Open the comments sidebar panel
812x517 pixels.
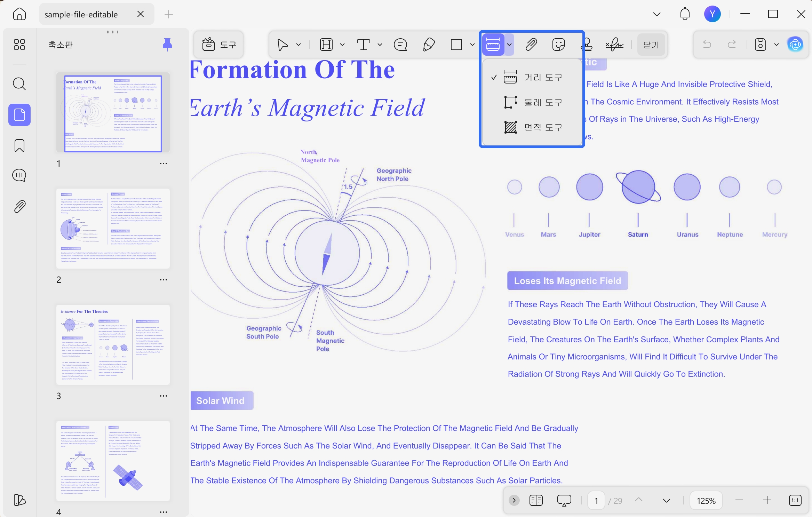pos(19,175)
